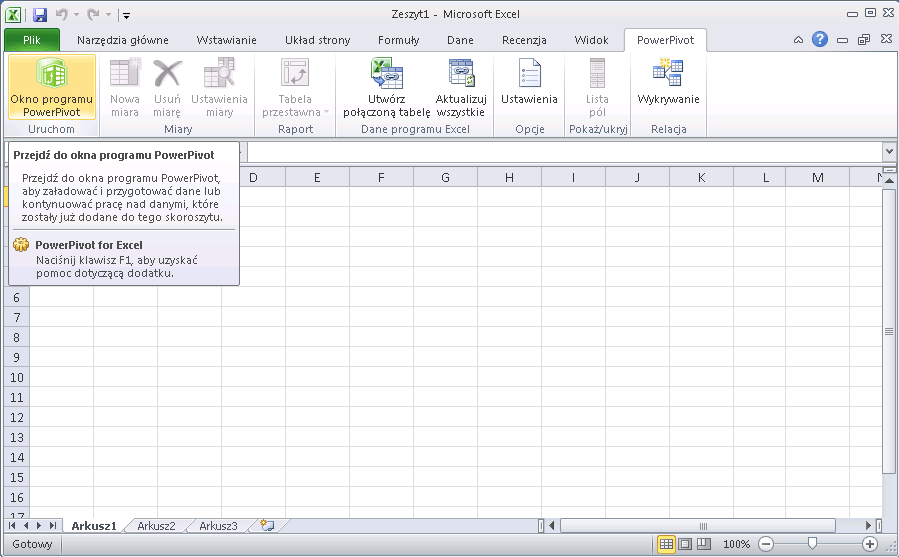
Task: Click the vertical scrollbar thumb
Action: tap(889, 331)
